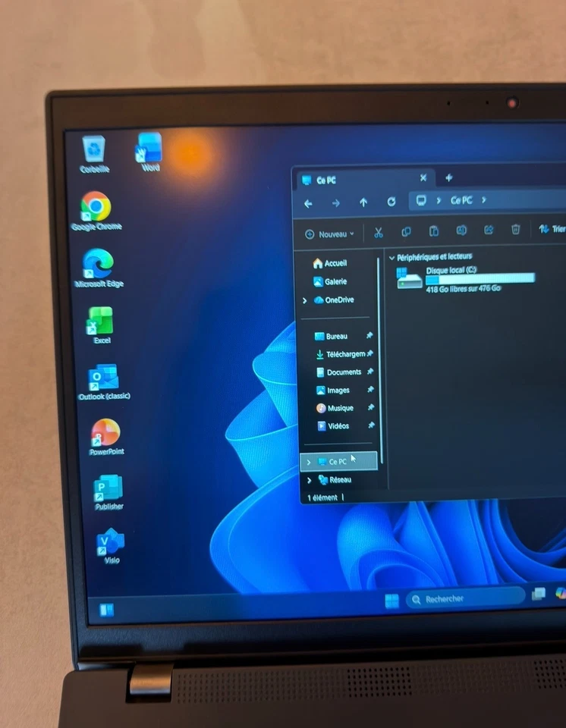
Task: Open the Documents pinned folder
Action: tap(338, 372)
